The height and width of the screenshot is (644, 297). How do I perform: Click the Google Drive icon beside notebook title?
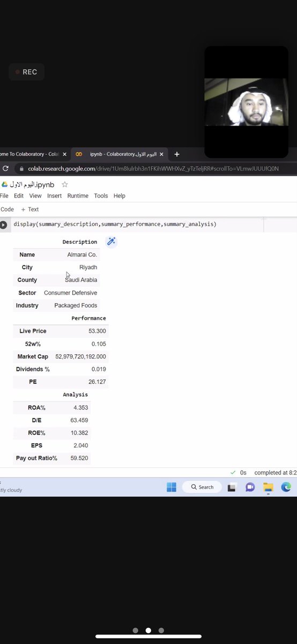point(4,184)
